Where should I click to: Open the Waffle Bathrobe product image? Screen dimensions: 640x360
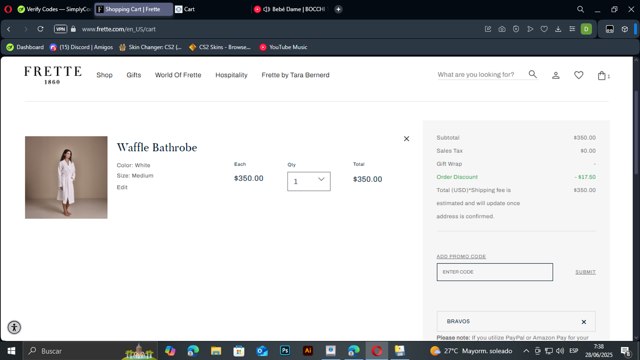pyautogui.click(x=66, y=178)
